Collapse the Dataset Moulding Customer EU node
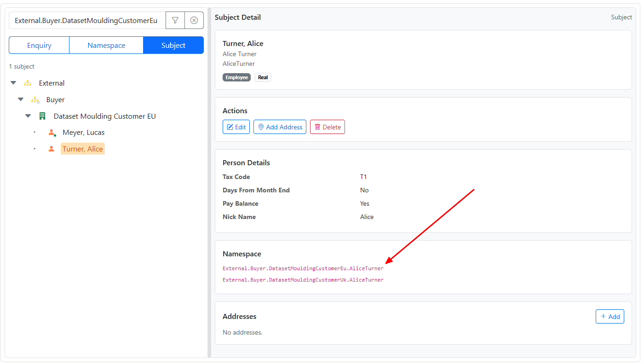The height and width of the screenshot is (364, 644). [28, 116]
